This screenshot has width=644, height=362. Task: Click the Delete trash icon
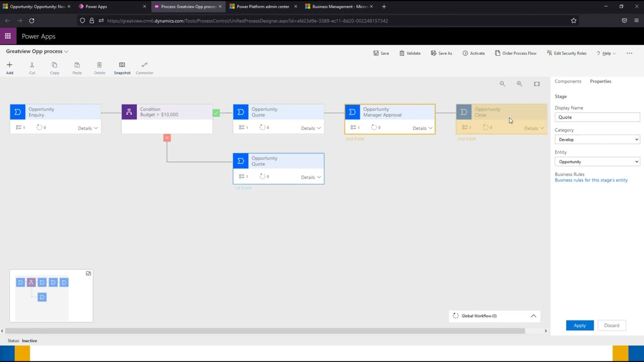coord(100,65)
